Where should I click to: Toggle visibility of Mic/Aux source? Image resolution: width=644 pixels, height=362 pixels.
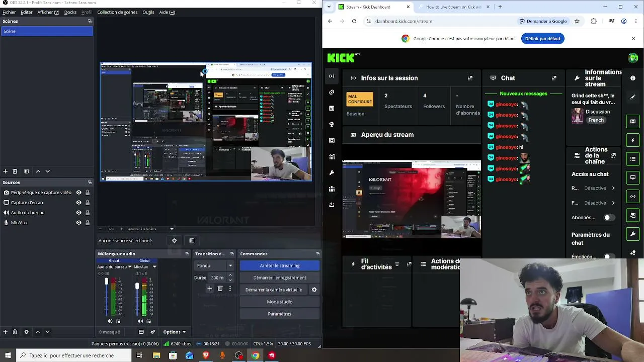tap(78, 223)
